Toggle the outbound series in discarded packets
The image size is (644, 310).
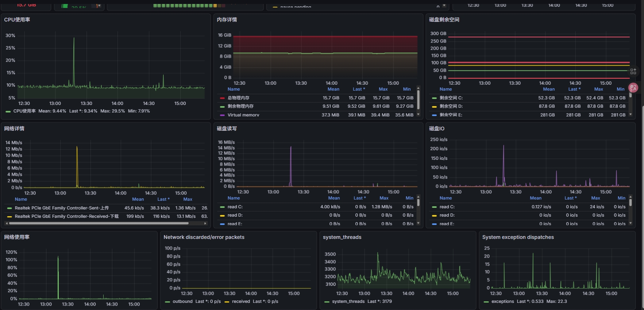(183, 301)
